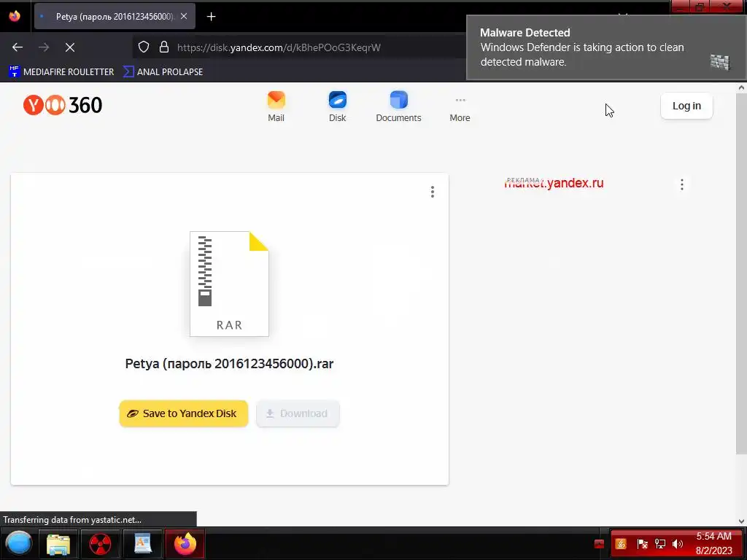Click the taskbar clock showing 5:54 AM

point(713,543)
